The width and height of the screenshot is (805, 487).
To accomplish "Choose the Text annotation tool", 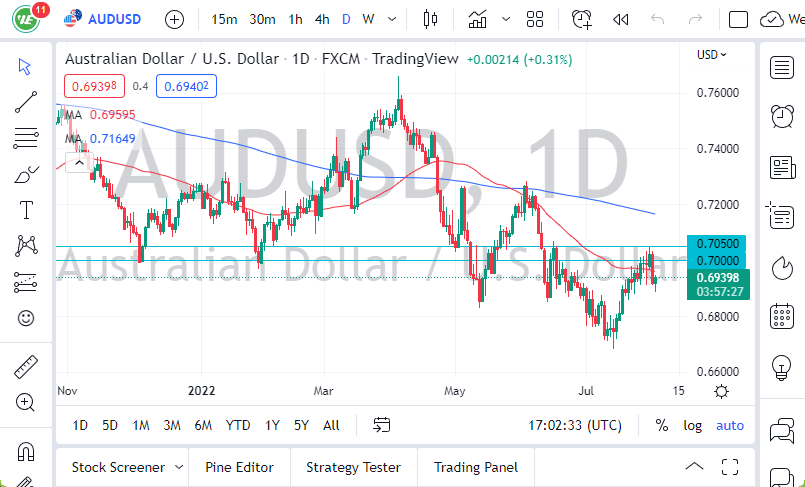I will [26, 210].
